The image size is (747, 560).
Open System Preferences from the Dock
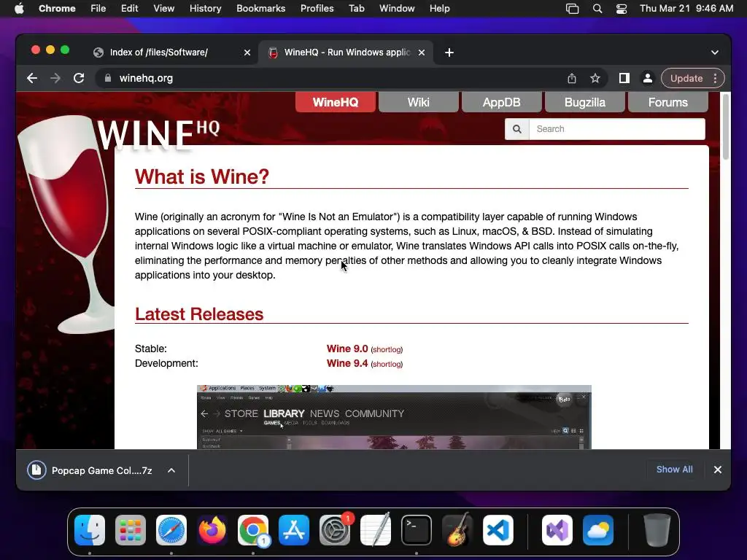334,530
